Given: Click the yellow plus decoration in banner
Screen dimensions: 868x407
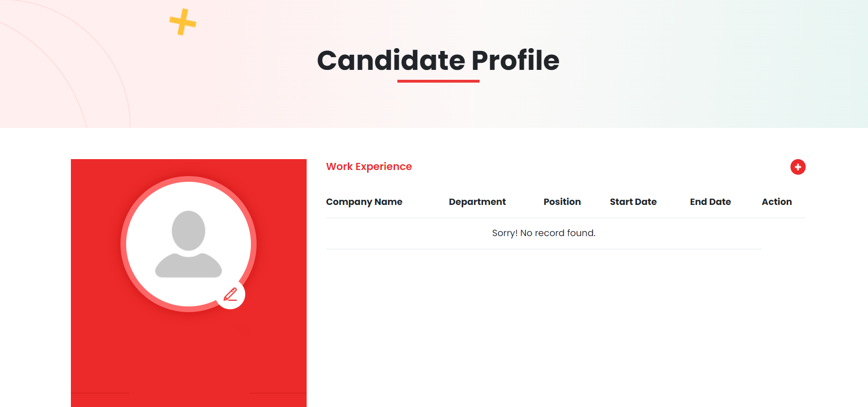Looking at the screenshot, I should pyautogui.click(x=183, y=22).
